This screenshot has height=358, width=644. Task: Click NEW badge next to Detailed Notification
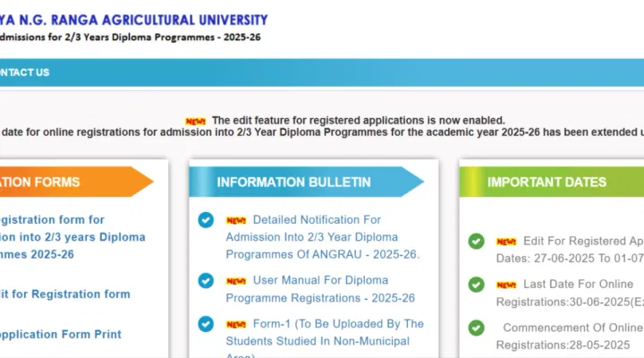[236, 221]
